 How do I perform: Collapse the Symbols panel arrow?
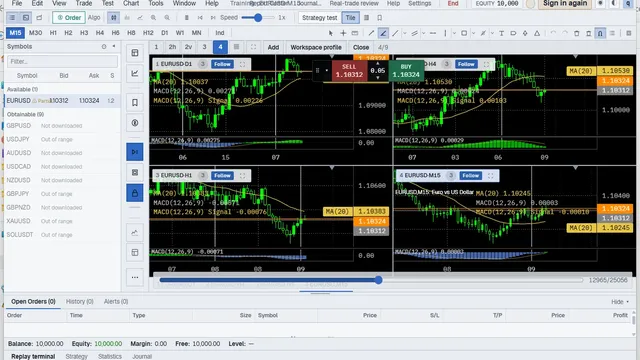[114, 47]
